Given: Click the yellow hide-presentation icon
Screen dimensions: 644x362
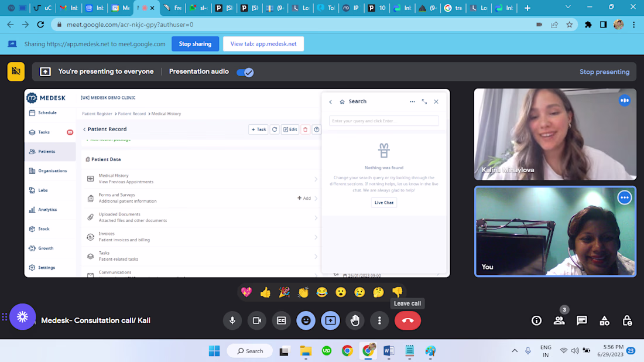Looking at the screenshot, I should point(16,71).
